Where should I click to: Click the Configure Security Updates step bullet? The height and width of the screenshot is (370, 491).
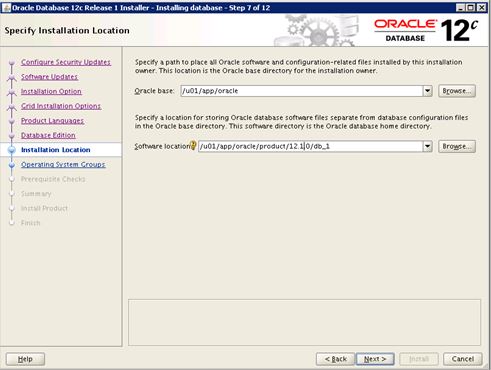[x=12, y=62]
